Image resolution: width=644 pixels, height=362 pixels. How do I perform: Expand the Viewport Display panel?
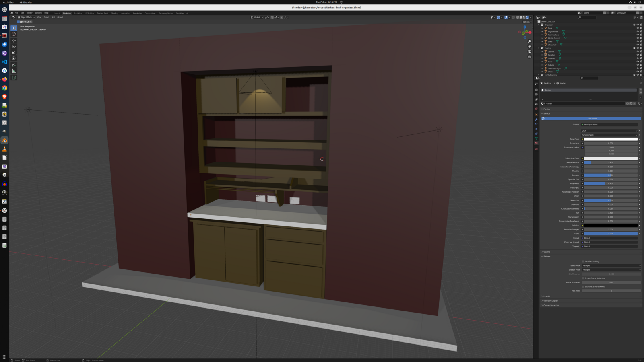550,301
